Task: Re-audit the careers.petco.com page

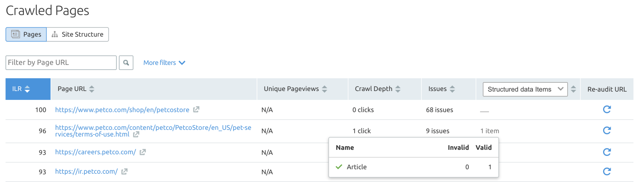Action: pyautogui.click(x=607, y=152)
